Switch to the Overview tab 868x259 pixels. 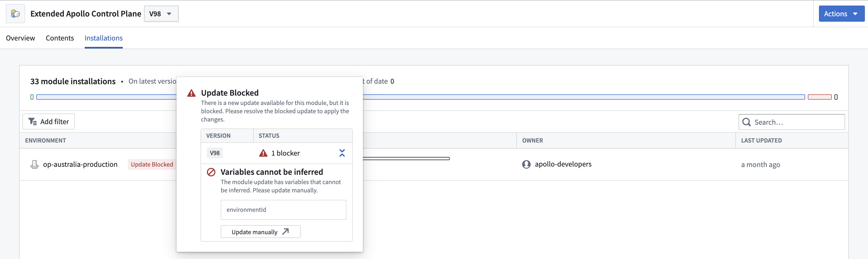(x=20, y=38)
